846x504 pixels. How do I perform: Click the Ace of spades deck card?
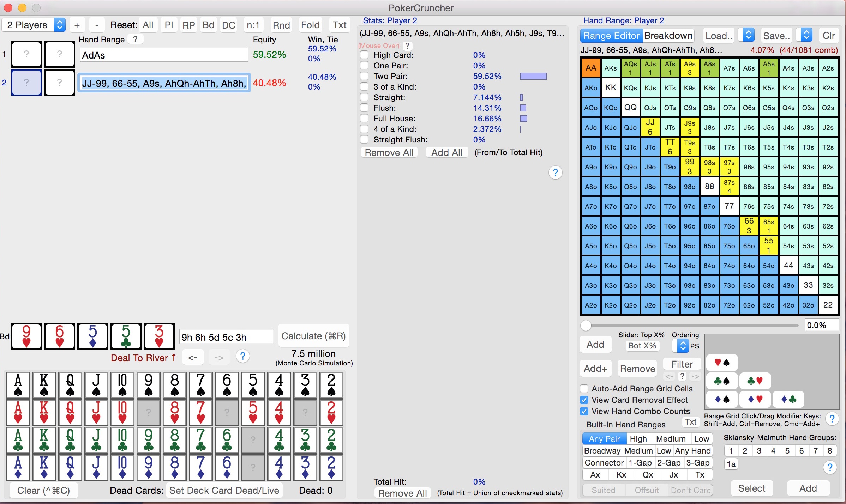[18, 385]
